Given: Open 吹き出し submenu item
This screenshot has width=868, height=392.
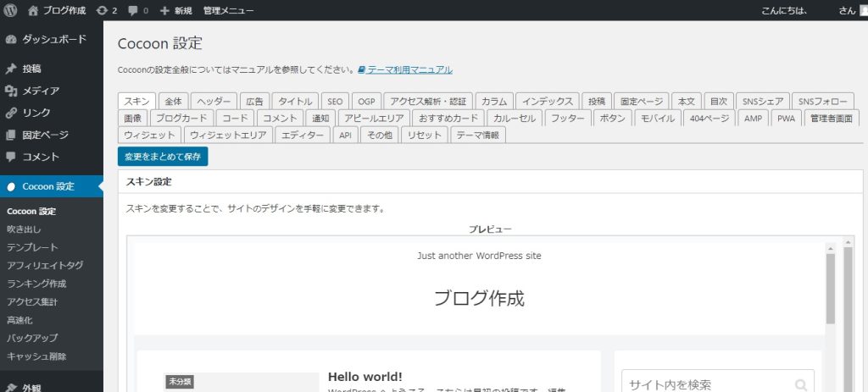Looking at the screenshot, I should pyautogui.click(x=24, y=229).
